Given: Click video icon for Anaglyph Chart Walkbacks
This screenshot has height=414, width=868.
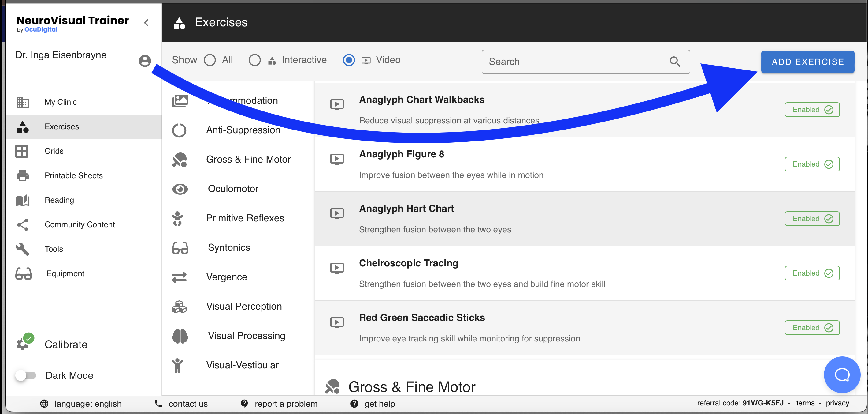Looking at the screenshot, I should [337, 105].
